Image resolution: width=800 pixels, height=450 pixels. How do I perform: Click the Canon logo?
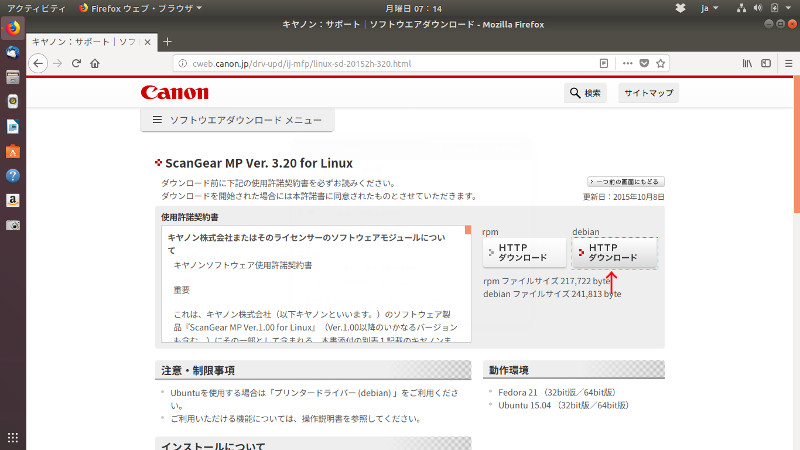(x=174, y=92)
